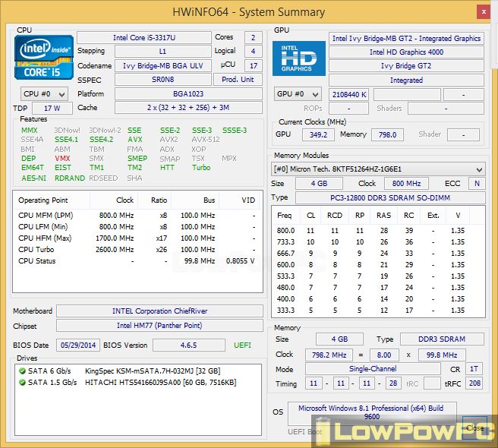Click the Ivy Bridge-MB BGA ULV codename field
Viewport: 498px width, 448px height.
click(x=163, y=66)
